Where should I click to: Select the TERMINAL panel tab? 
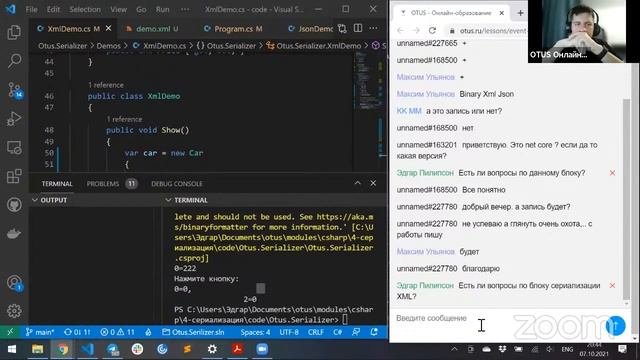[x=57, y=184]
